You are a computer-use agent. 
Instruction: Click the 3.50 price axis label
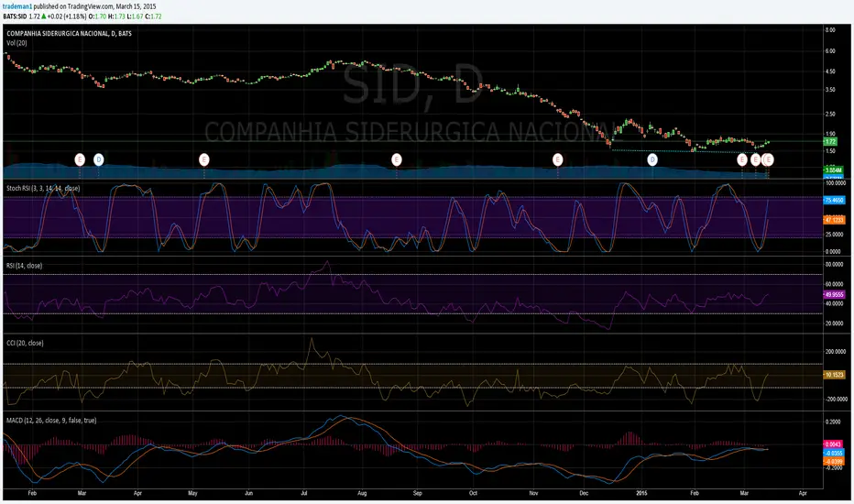click(830, 90)
